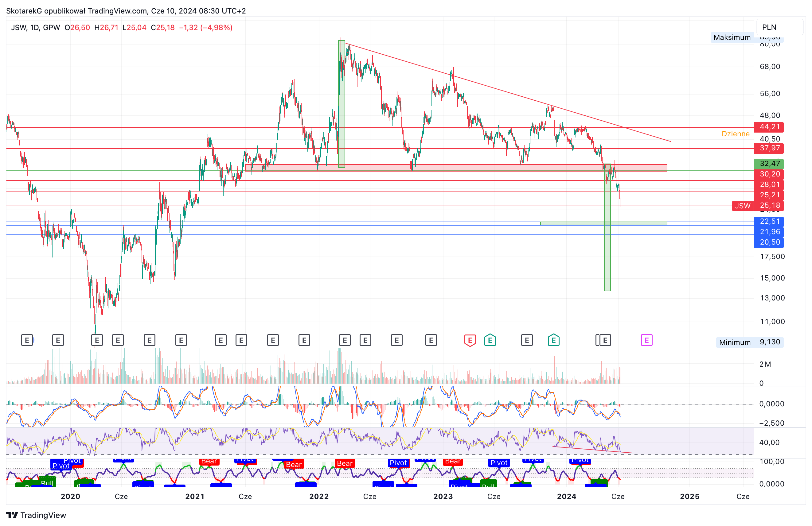This screenshot has height=526, width=812.
Task: Select the 37,97 red price level label
Action: 769,148
